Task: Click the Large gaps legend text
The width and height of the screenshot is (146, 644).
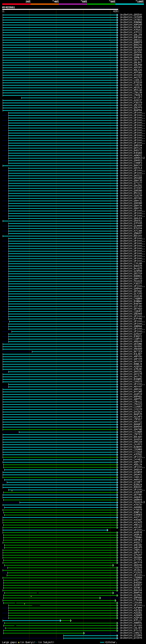Action: (28, 642)
